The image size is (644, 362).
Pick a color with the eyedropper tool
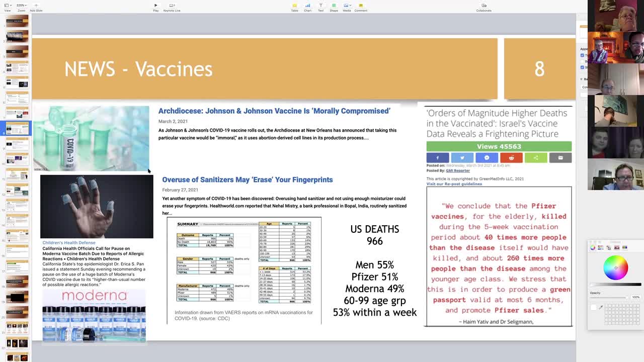[x=600, y=307]
